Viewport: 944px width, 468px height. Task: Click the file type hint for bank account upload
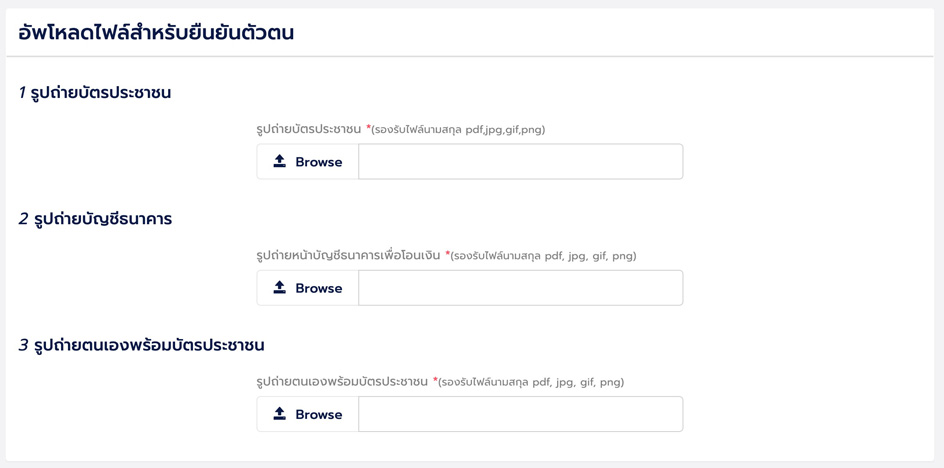point(544,256)
